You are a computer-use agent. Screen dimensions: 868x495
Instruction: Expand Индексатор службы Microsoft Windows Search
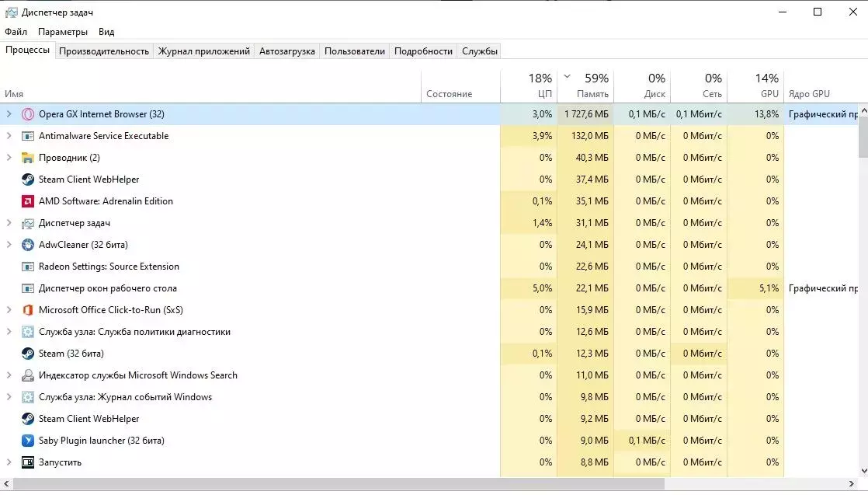tap(9, 375)
